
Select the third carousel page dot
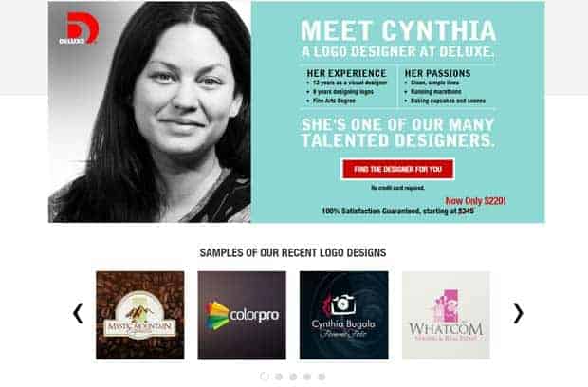tap(293, 377)
